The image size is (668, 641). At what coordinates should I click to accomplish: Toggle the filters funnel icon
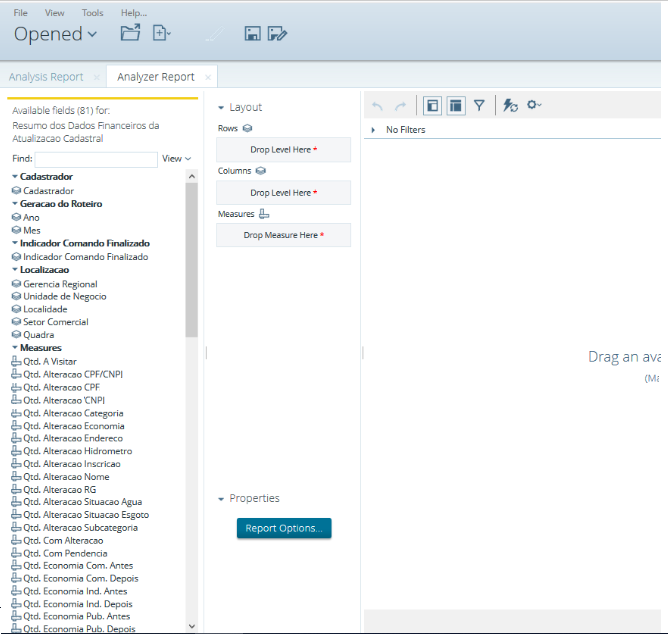479,105
